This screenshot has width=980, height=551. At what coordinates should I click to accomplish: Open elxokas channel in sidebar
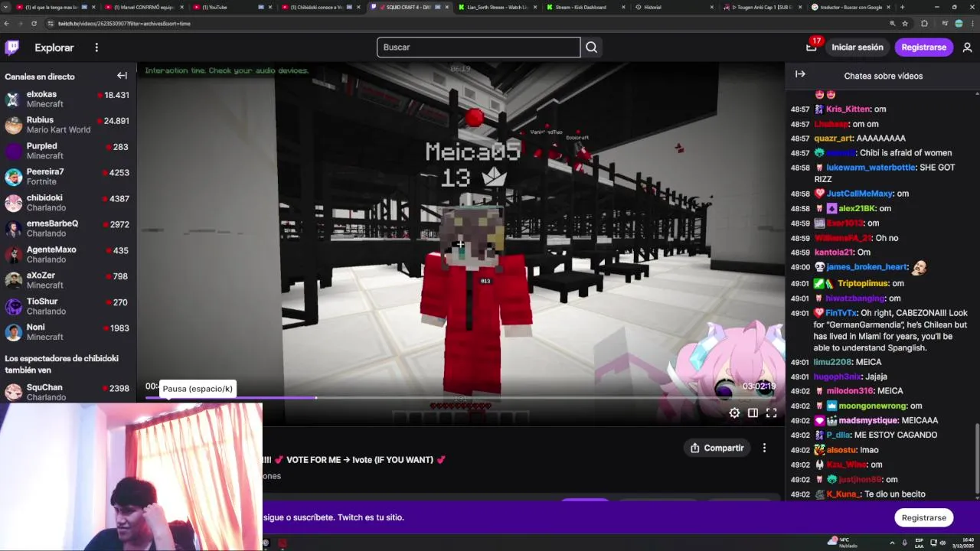click(x=68, y=99)
